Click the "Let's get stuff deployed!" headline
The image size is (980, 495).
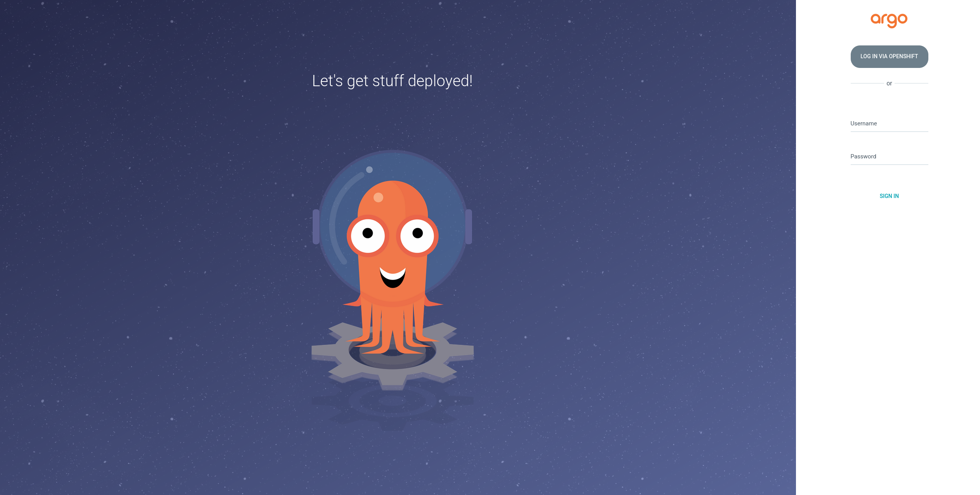coord(392,81)
